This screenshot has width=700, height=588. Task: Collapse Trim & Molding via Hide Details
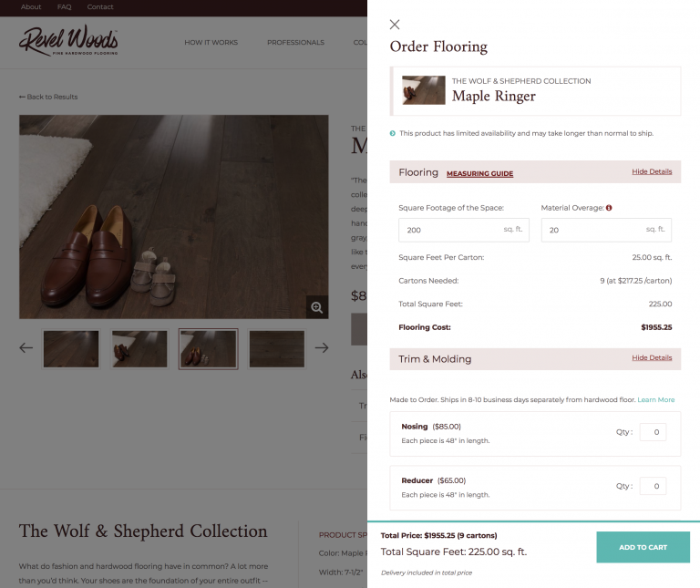tap(652, 358)
